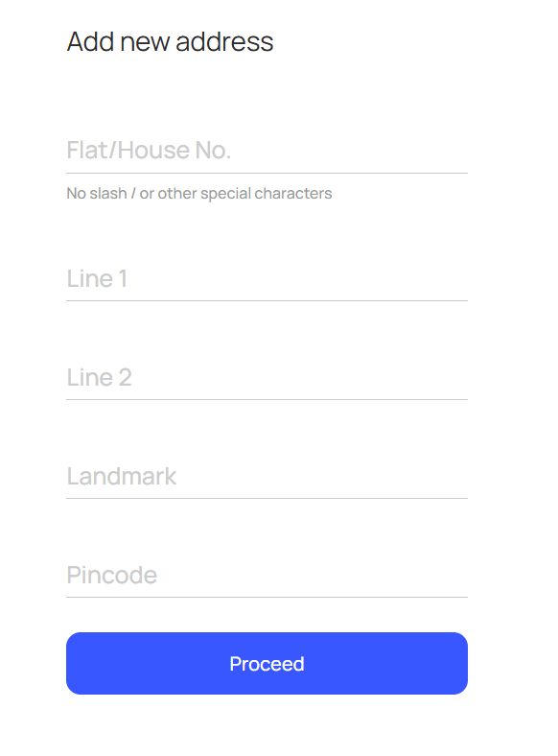
Task: Click into the Landmark field
Action: pyautogui.click(x=267, y=476)
